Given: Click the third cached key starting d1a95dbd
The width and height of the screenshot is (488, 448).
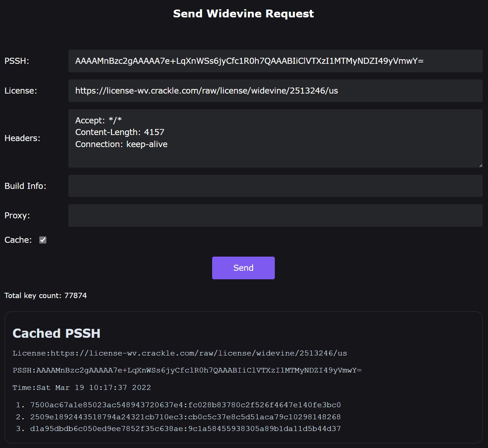Looking at the screenshot, I should coord(185,429).
